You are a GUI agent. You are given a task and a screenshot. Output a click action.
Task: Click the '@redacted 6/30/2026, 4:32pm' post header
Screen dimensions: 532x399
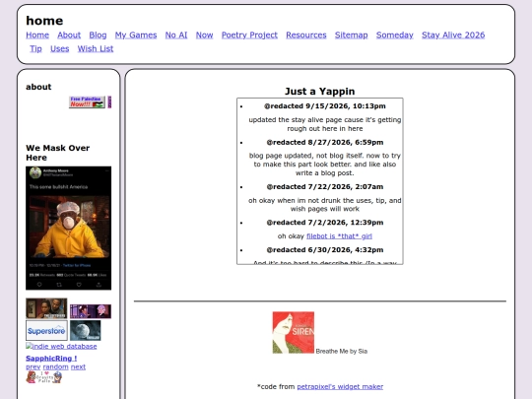click(325, 250)
